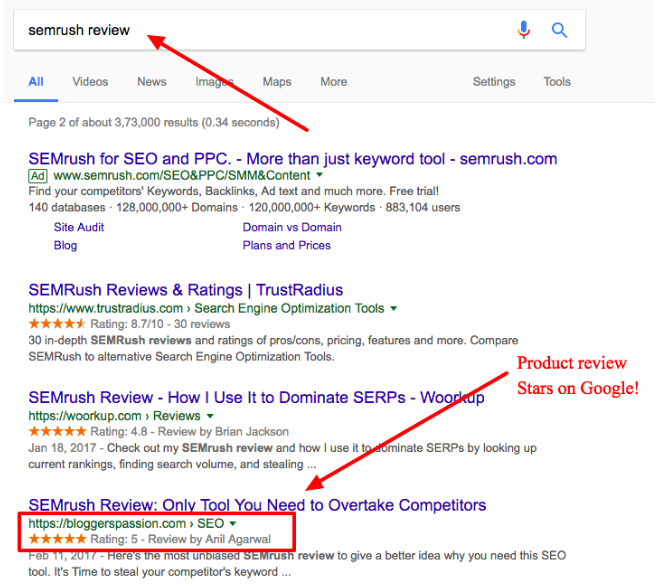
Task: Click the blue magnifier search icon
Action: pos(559,30)
